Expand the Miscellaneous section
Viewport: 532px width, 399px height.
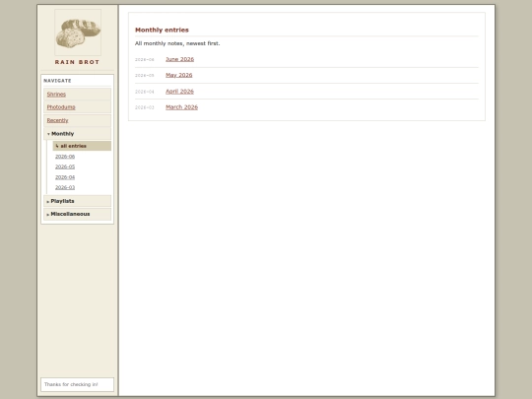pos(78,214)
